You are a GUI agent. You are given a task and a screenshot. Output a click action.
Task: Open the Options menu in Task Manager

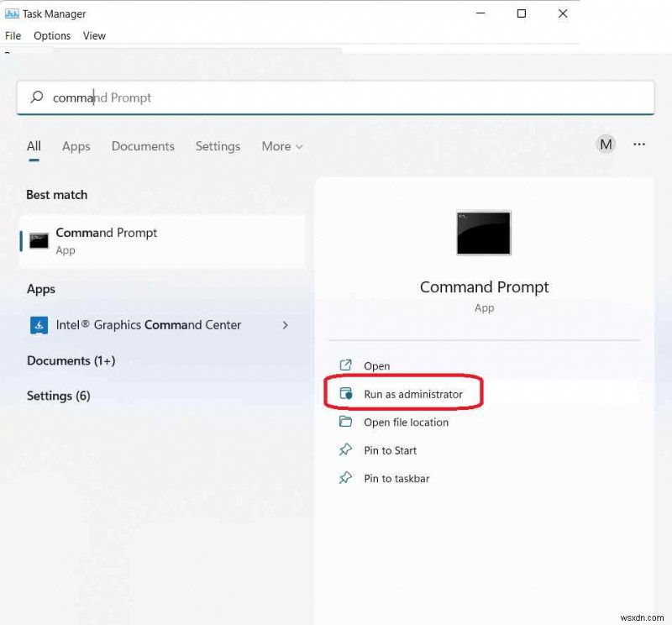pyautogui.click(x=52, y=35)
